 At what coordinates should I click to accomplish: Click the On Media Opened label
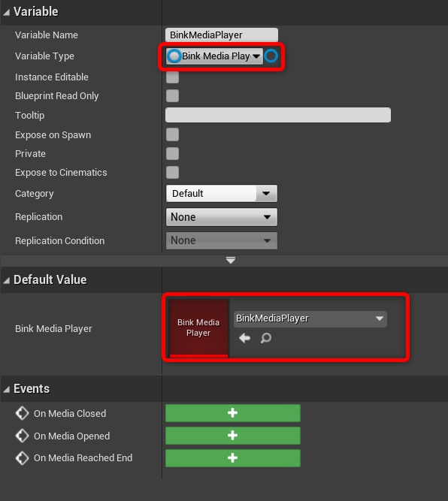[71, 436]
